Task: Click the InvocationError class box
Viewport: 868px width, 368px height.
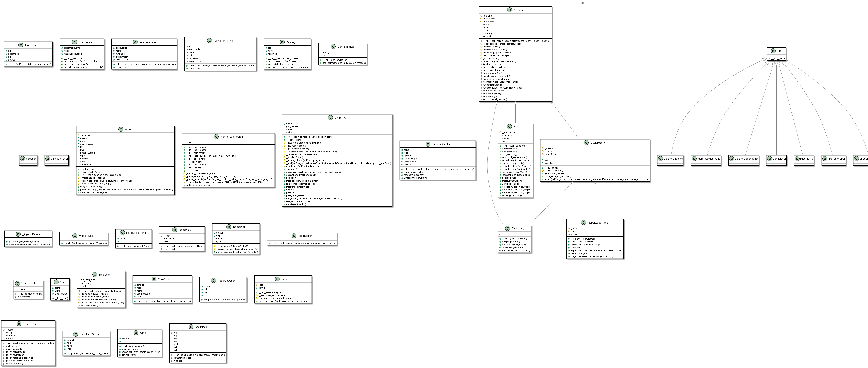Action: (834, 159)
